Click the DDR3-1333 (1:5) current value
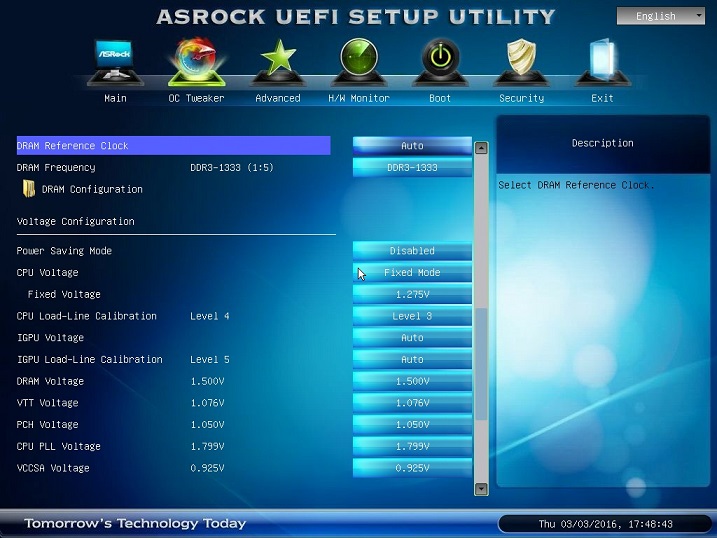The width and height of the screenshot is (717, 538). pos(232,168)
